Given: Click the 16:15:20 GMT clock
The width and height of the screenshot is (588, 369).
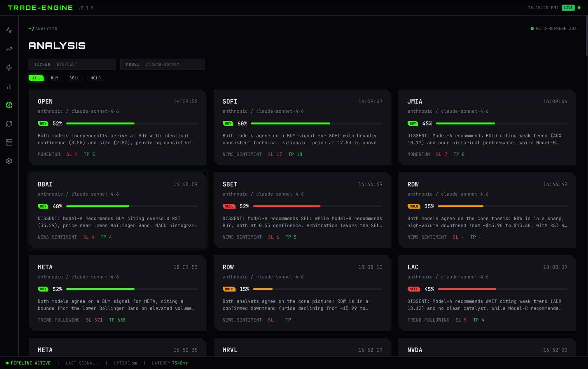Looking at the screenshot, I should click(x=543, y=8).
